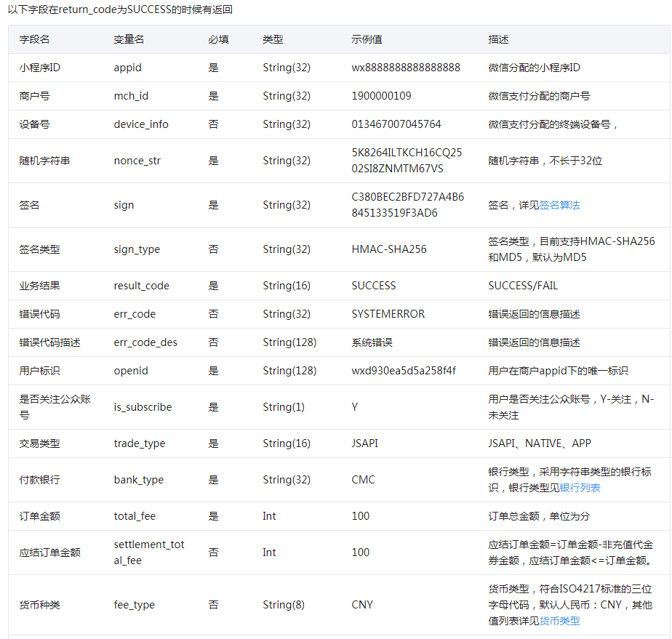The image size is (672, 639).
Task: Select the sign_type variable name
Action: [x=137, y=249]
